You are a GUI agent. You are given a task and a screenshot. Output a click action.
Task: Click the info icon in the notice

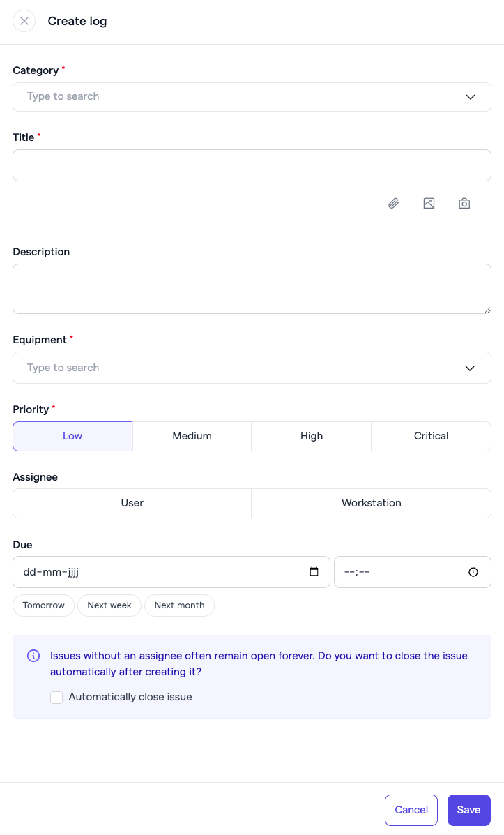[33, 656]
